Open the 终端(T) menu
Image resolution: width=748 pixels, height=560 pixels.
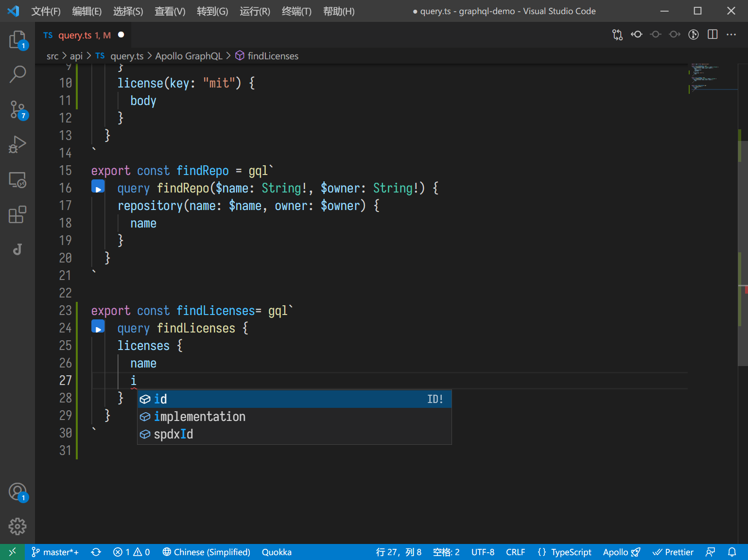click(x=296, y=11)
